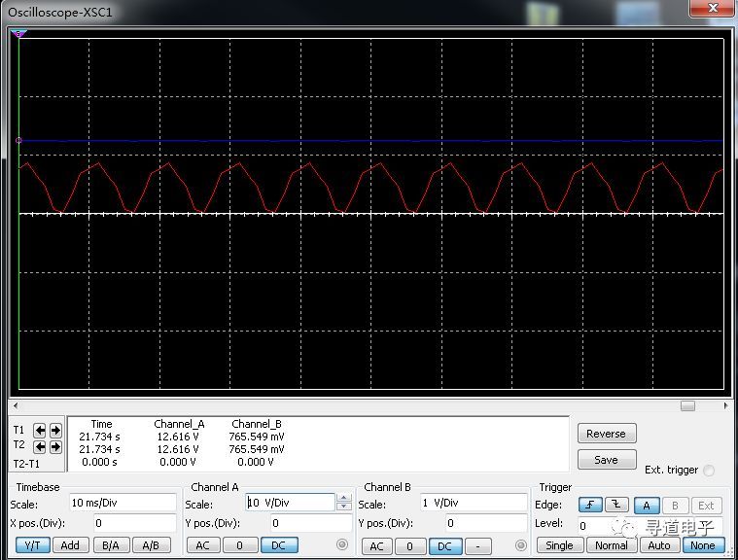Move cursor T1 right with arrow
The width and height of the screenshot is (738, 560).
click(55, 430)
